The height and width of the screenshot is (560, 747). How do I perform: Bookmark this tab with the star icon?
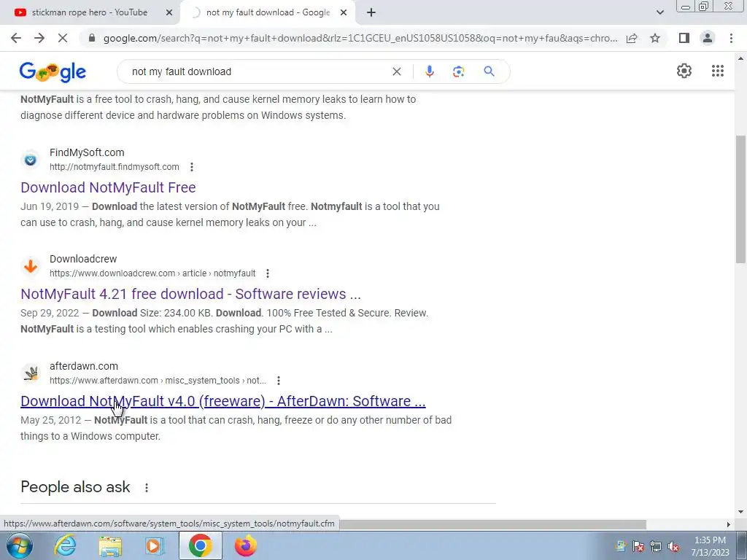(x=655, y=38)
